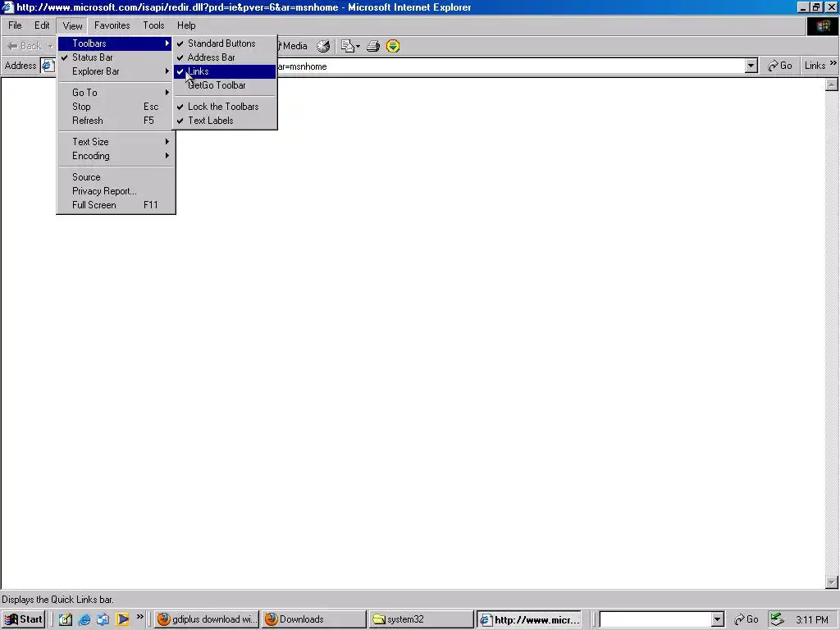This screenshot has width=840, height=630.
Task: Click the yellow round GetGo toolbar icon
Action: [x=393, y=46]
